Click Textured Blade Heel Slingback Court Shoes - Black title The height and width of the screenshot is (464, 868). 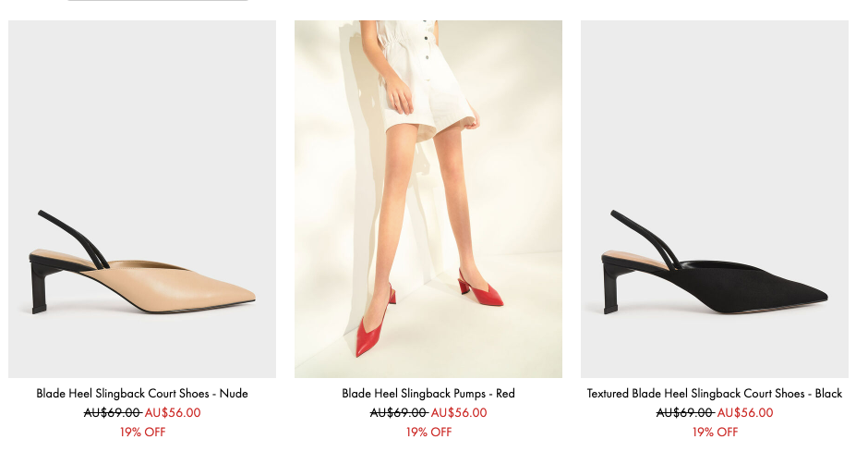pyautogui.click(x=714, y=394)
